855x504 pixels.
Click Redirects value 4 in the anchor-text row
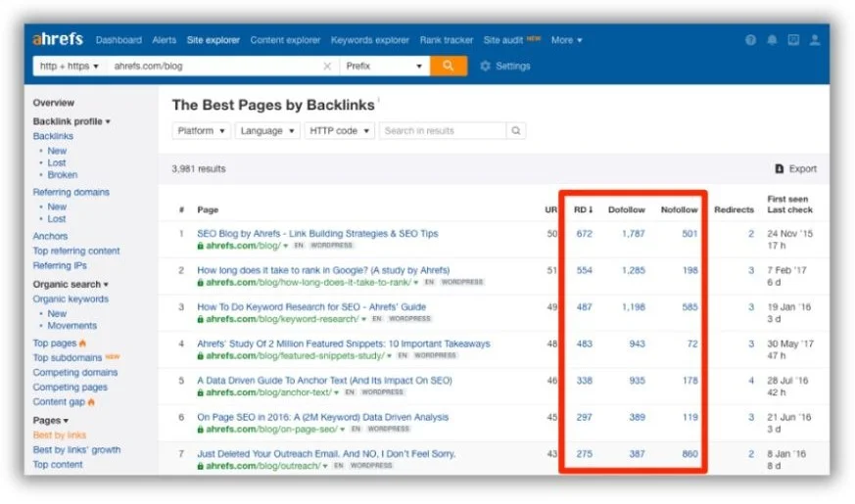751,381
